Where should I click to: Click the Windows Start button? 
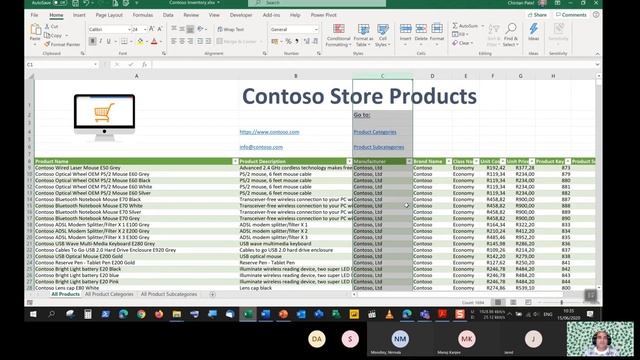click(x=33, y=314)
